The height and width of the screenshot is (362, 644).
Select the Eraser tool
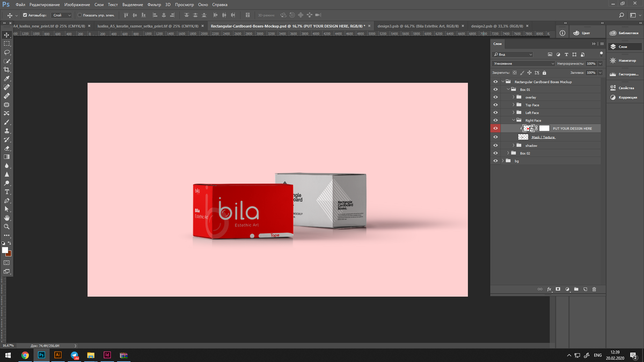[x=7, y=148]
